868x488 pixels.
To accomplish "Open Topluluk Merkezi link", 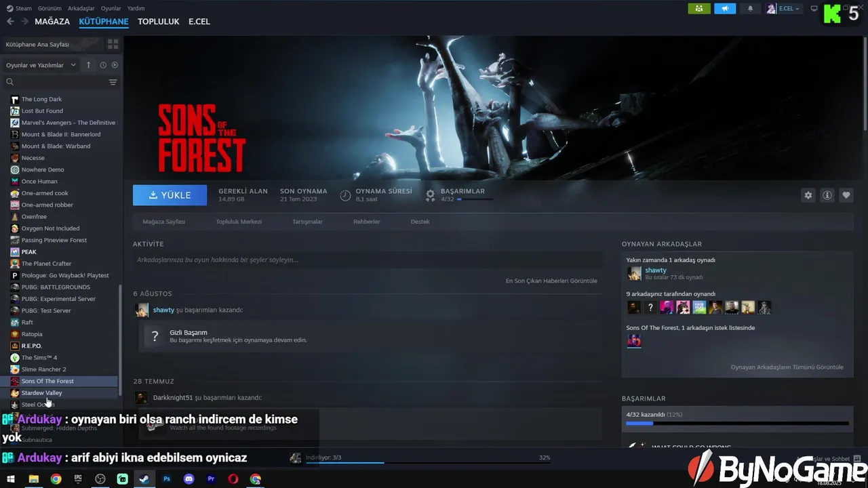I will (239, 222).
